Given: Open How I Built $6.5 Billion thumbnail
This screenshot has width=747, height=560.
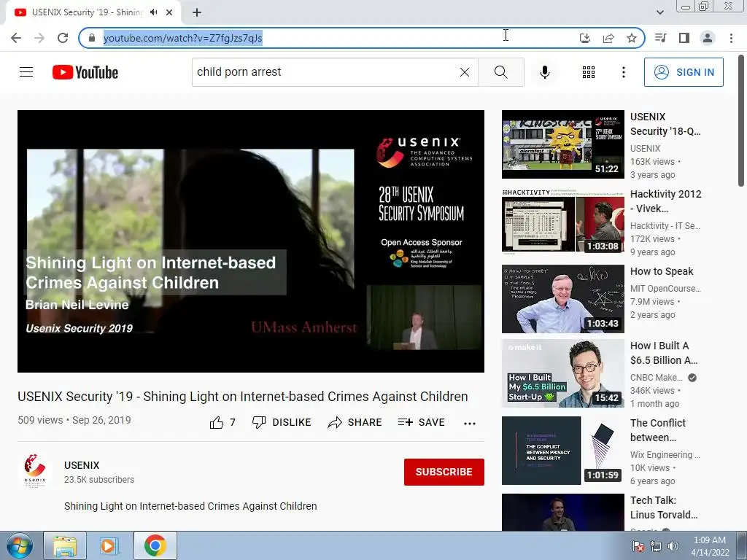Looking at the screenshot, I should pos(562,373).
